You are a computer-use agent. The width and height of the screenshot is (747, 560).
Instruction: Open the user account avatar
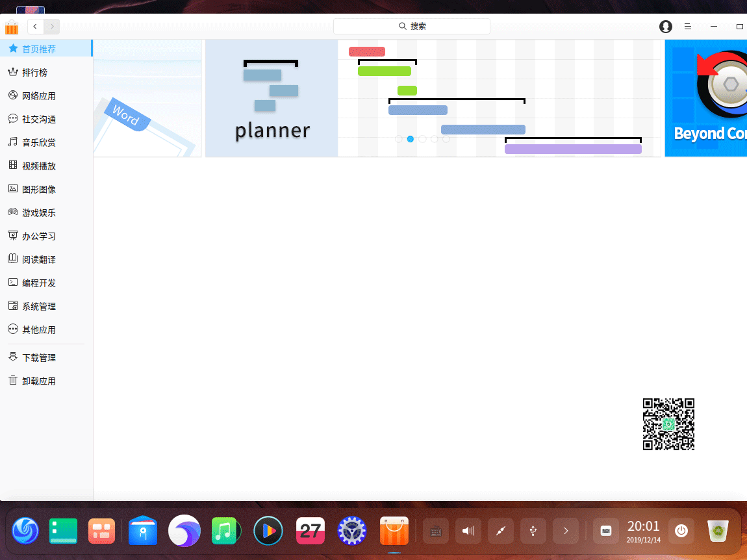pyautogui.click(x=666, y=26)
